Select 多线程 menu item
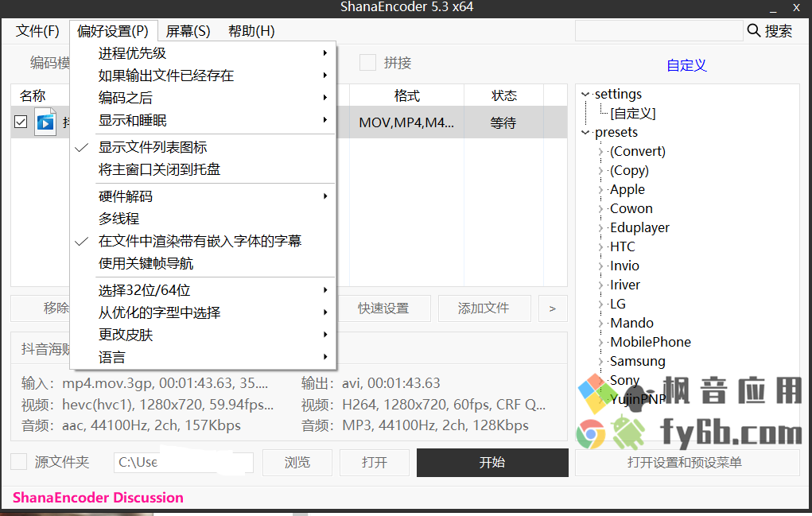 (203, 219)
